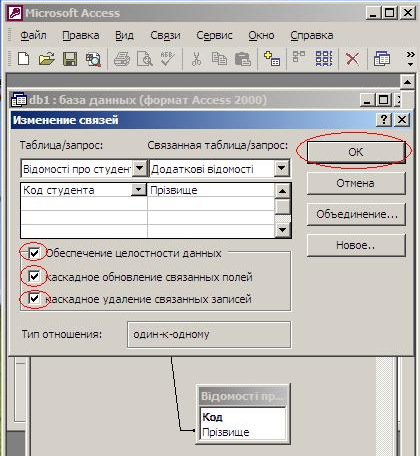420x456 pixels.
Task: Click the Объединение... button
Action: [356, 214]
